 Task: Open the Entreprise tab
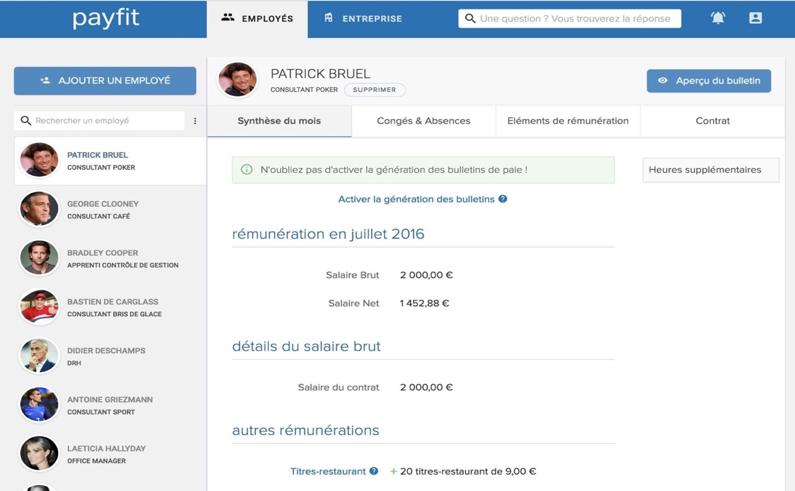(x=363, y=19)
